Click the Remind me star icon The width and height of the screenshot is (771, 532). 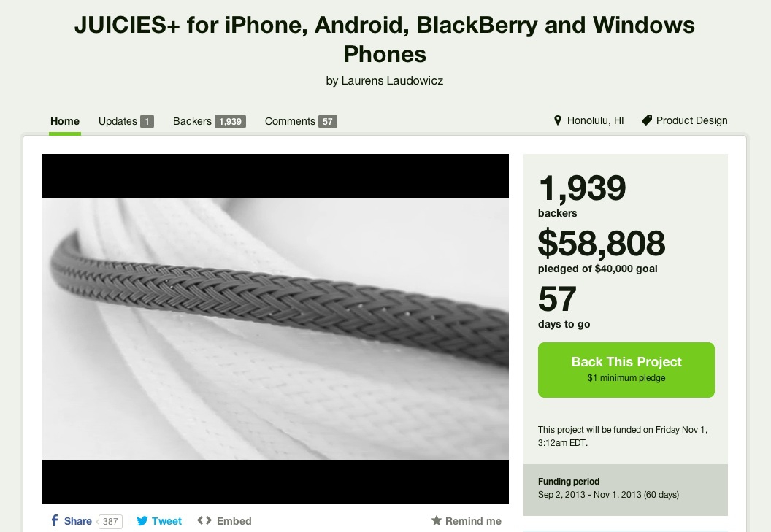436,520
